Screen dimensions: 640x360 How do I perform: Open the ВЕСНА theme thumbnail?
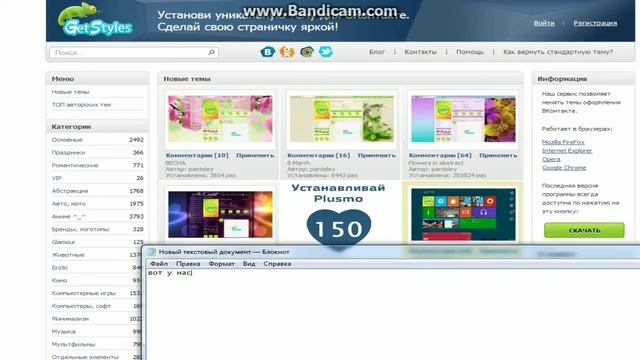pyautogui.click(x=220, y=119)
